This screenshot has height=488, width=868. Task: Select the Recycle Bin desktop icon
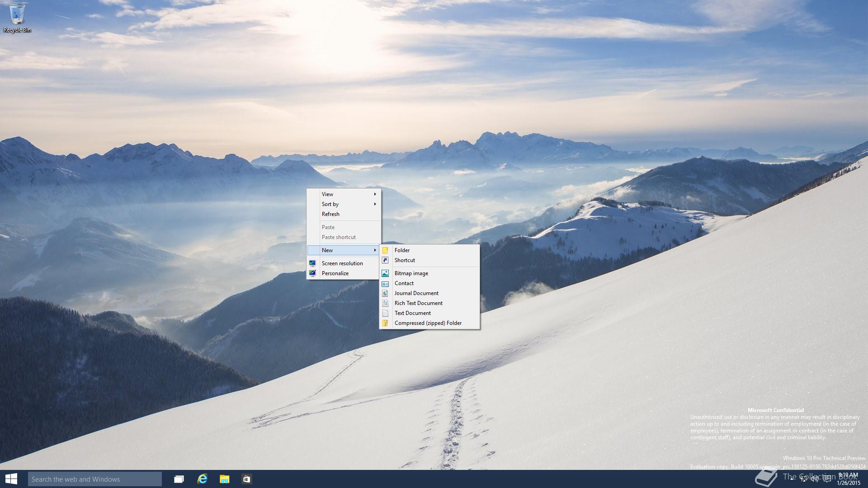pyautogui.click(x=17, y=18)
